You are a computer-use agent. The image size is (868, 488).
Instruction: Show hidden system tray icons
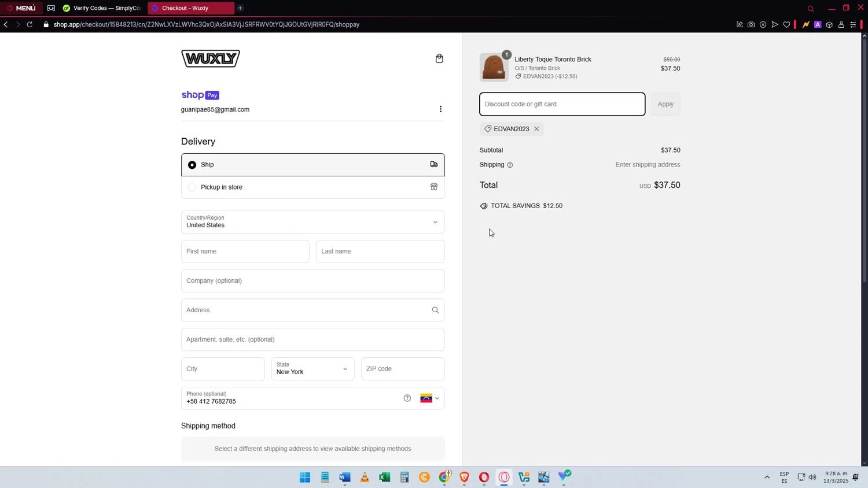pos(767,477)
